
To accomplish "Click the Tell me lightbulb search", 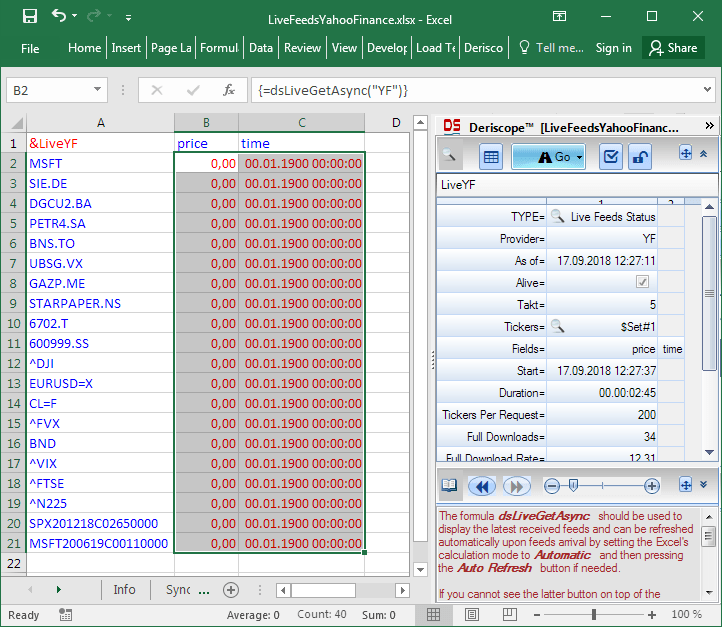I will coord(551,48).
